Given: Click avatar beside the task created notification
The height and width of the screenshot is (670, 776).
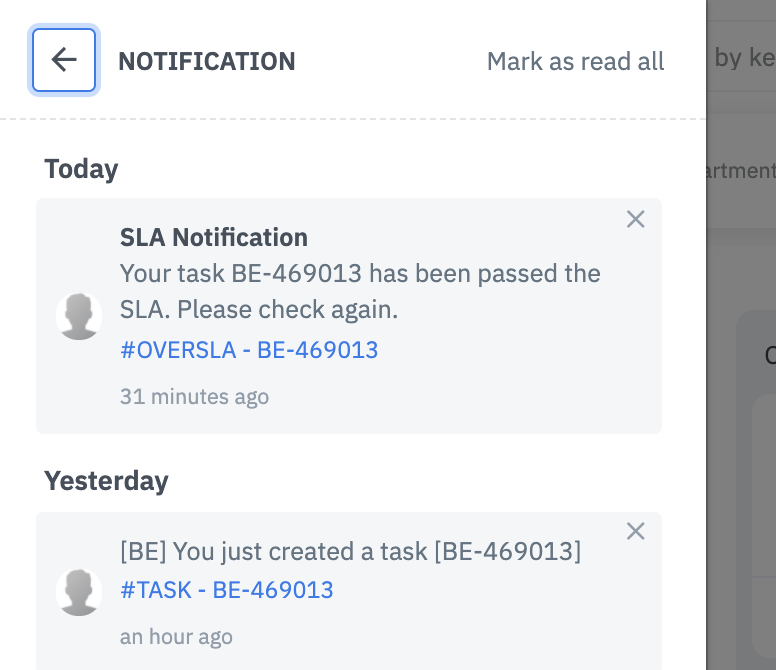Looking at the screenshot, I should (79, 591).
